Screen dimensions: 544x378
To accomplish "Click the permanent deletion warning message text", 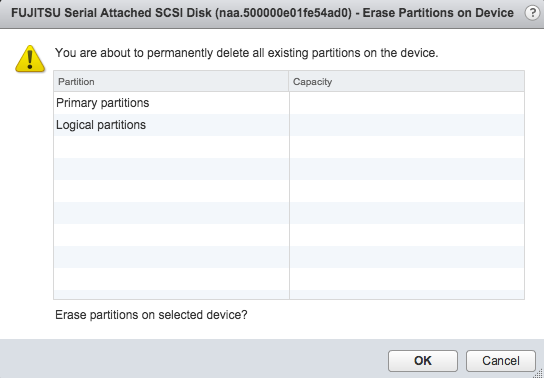I will [x=247, y=53].
